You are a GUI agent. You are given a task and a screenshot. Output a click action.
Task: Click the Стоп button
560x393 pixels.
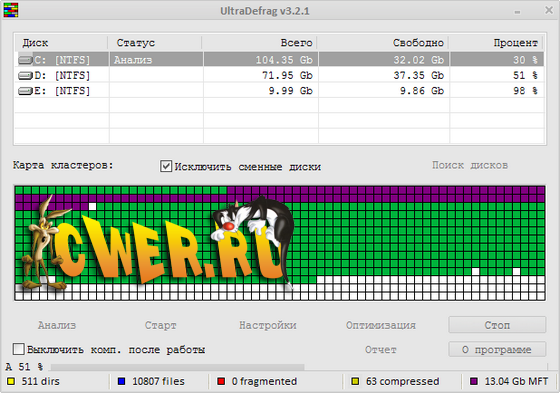pyautogui.click(x=497, y=325)
